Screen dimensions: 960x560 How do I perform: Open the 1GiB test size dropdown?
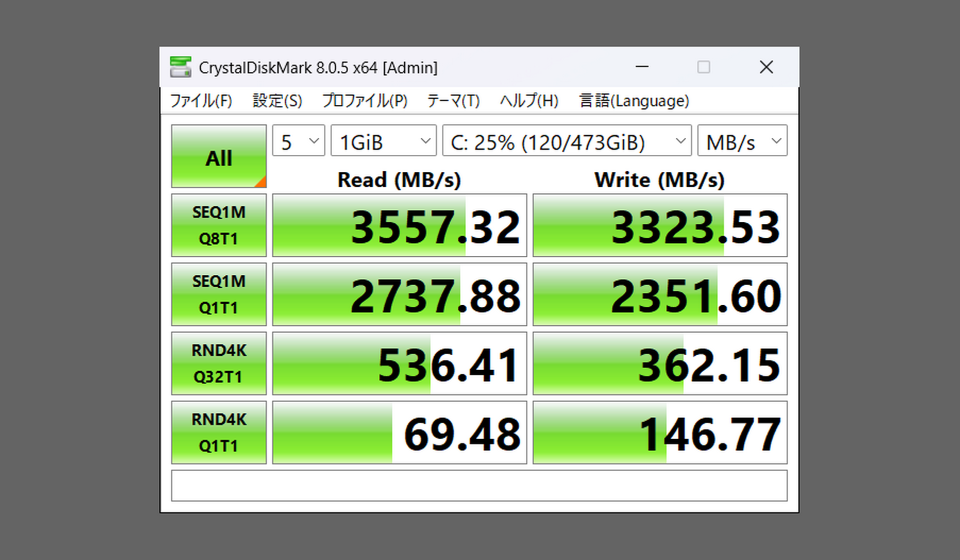pos(383,141)
